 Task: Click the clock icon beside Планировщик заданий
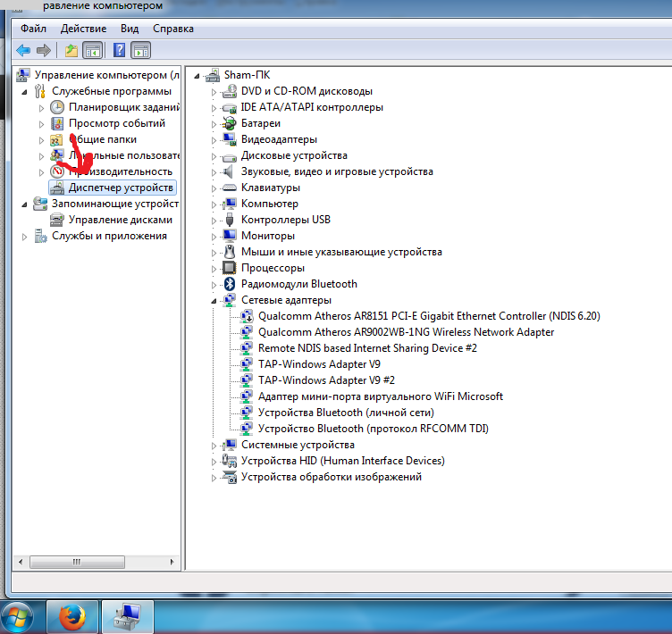pos(57,107)
